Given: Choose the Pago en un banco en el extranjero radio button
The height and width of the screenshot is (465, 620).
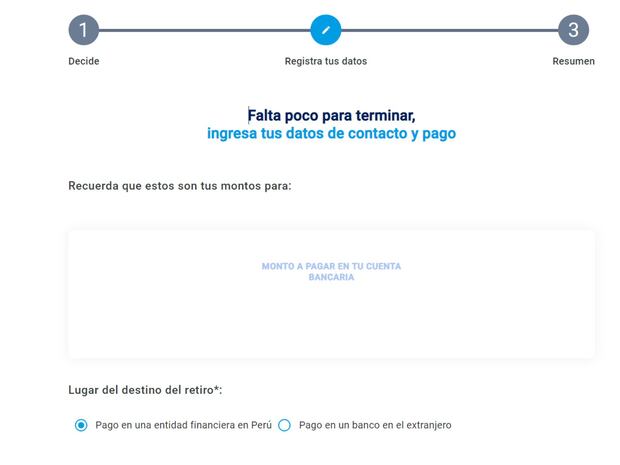Looking at the screenshot, I should point(284,425).
